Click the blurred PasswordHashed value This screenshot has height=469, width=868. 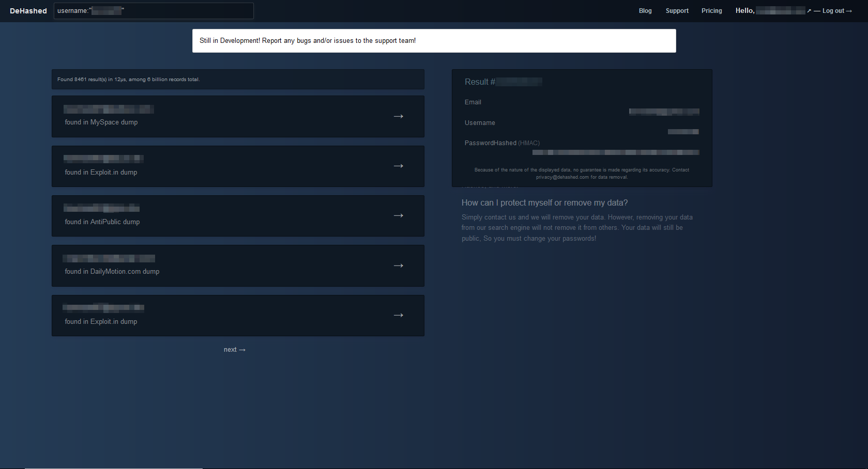tap(615, 152)
